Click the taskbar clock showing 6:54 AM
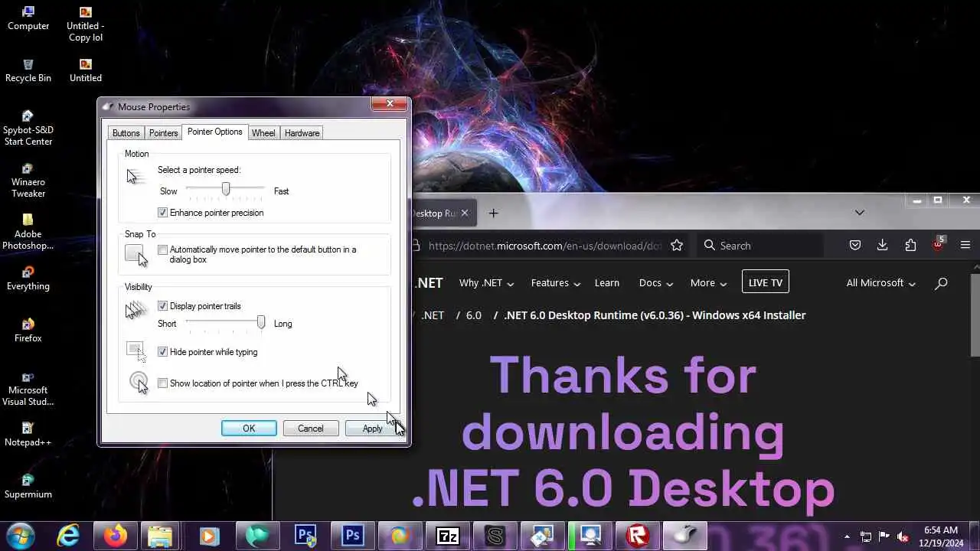This screenshot has width=980, height=551. pos(941,536)
